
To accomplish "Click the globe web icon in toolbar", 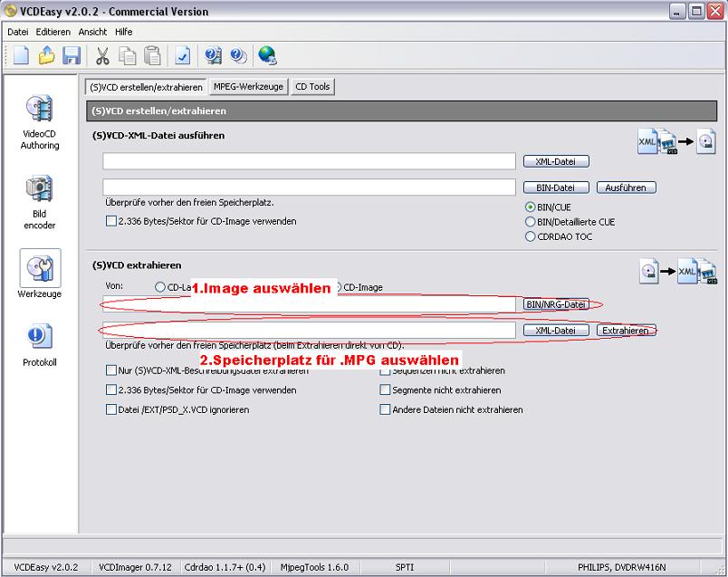I will [x=266, y=55].
